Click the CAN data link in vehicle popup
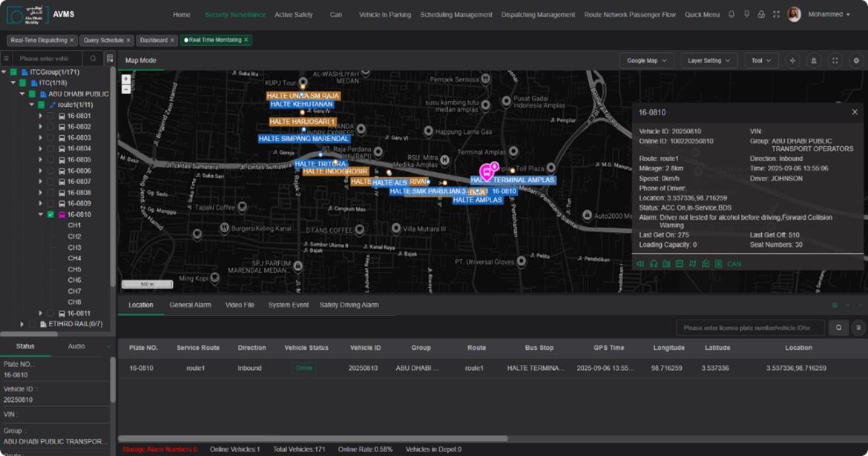868x456 pixels. tap(734, 264)
